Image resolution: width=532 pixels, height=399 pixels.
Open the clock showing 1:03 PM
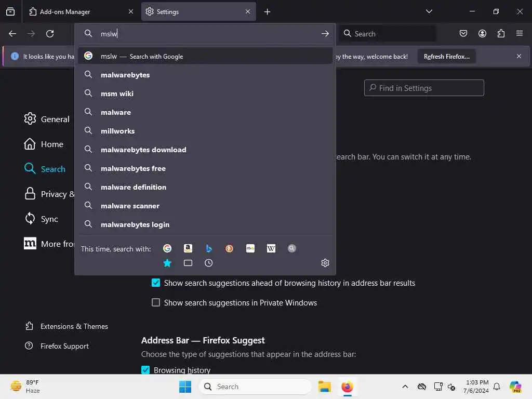[476, 387]
